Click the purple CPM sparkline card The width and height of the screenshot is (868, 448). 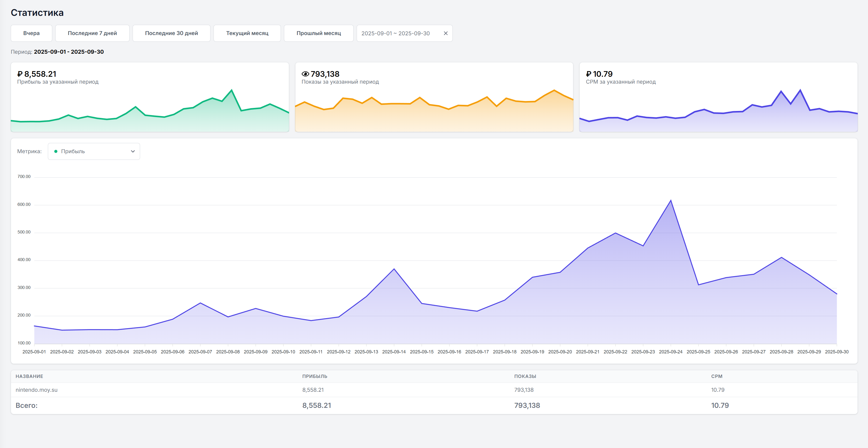(x=718, y=108)
